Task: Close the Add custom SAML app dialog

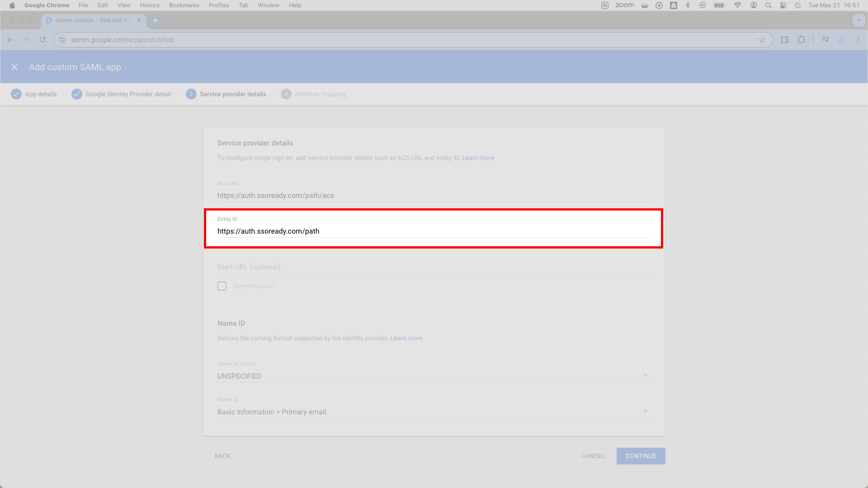Action: [14, 67]
